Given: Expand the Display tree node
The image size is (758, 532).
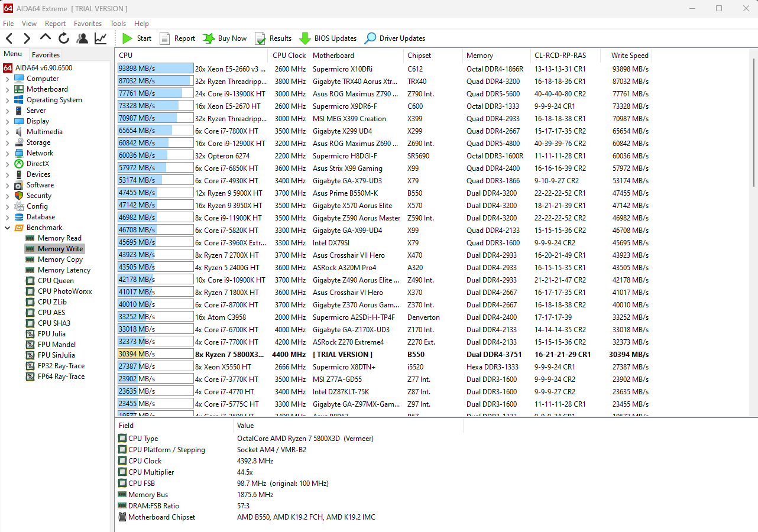Looking at the screenshot, I should pos(7,121).
